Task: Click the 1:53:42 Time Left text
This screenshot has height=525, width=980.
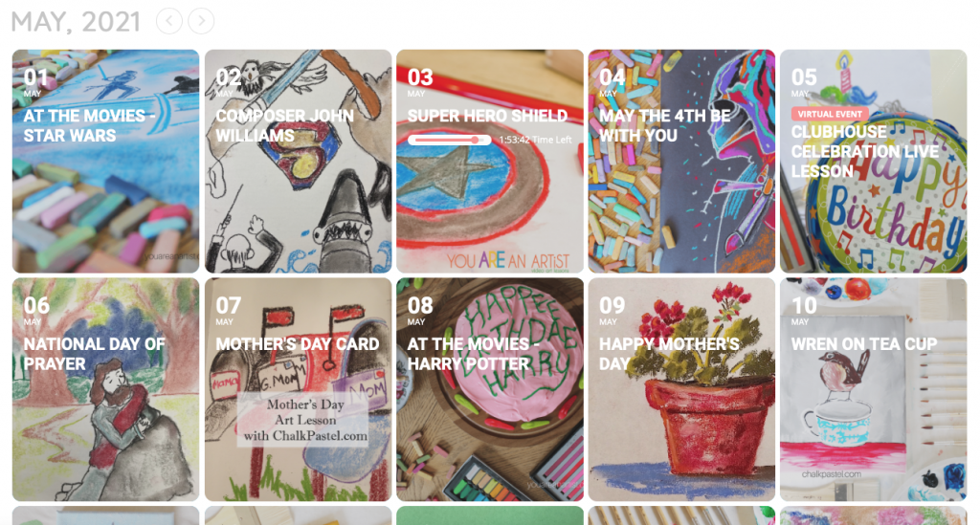Action: tap(536, 140)
